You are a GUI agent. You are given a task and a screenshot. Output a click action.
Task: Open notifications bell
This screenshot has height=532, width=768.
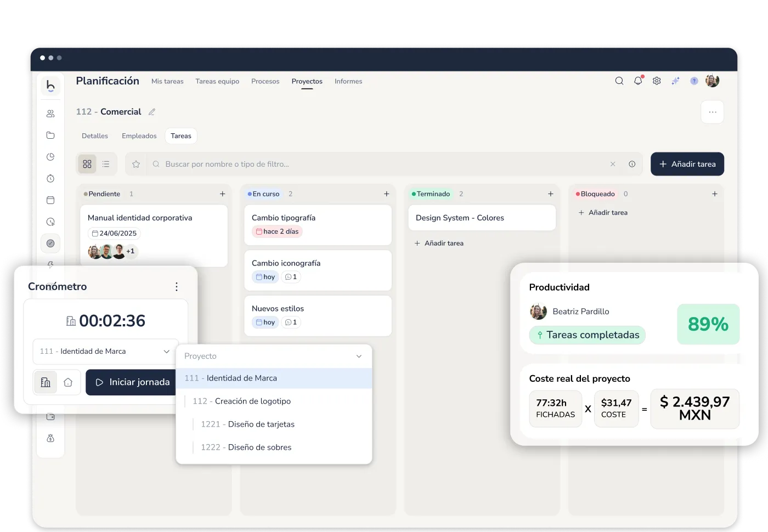pyautogui.click(x=638, y=81)
